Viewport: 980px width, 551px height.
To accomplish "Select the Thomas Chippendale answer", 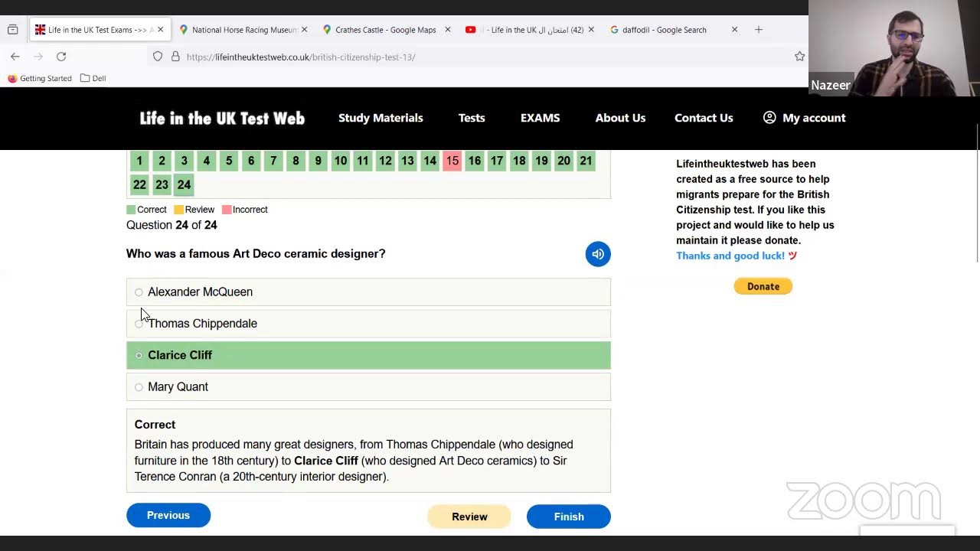I will [x=368, y=324].
